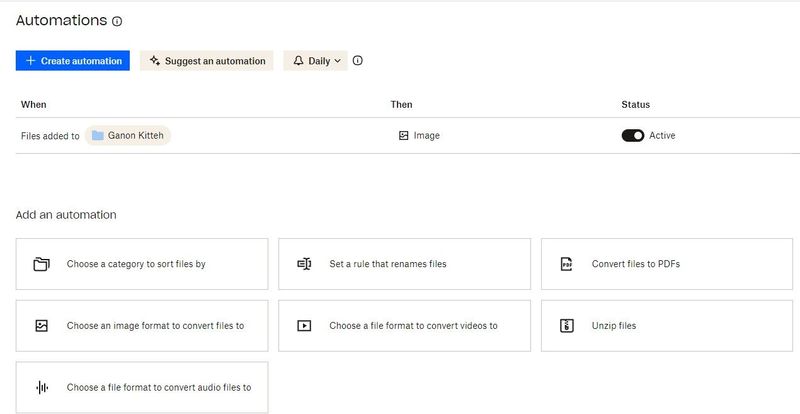Image resolution: width=800 pixels, height=414 pixels.
Task: Select Choose a category to sort files by
Action: [x=142, y=264]
